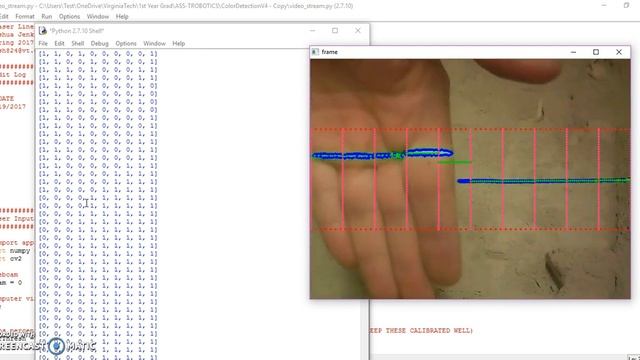Viewport: 640px width, 360px height.
Task: Open Format menu in video_stream.py editor
Action: coord(25,17)
